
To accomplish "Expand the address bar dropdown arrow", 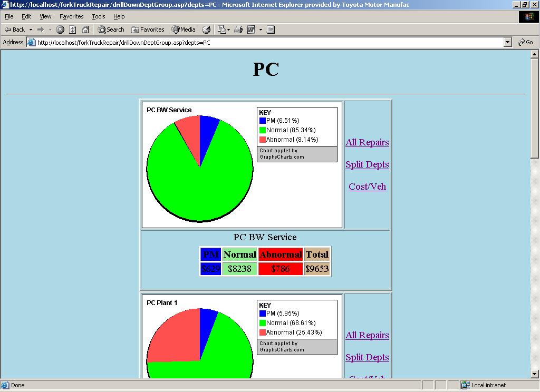I will (x=507, y=42).
